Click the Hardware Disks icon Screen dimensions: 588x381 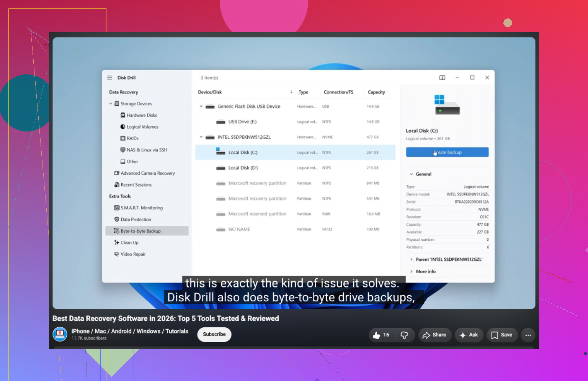coord(123,115)
